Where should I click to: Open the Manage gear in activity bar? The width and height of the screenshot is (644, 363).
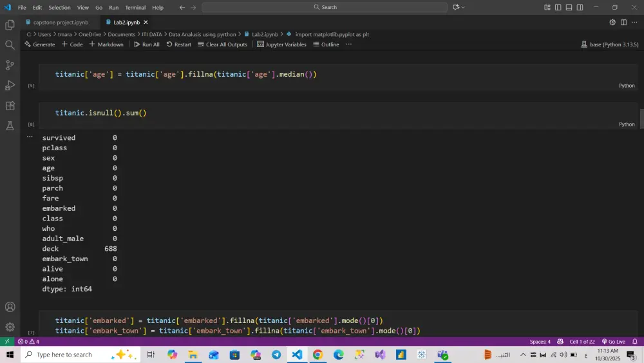(10, 327)
